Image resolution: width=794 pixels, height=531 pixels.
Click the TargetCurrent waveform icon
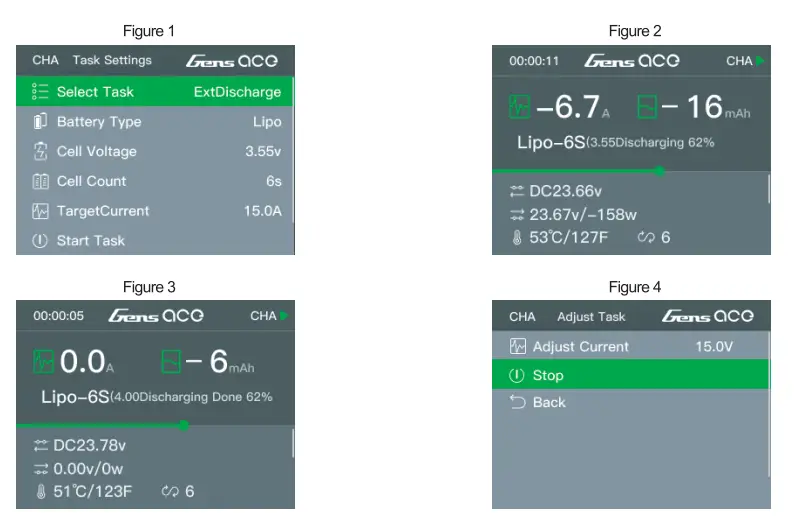[x=41, y=211]
